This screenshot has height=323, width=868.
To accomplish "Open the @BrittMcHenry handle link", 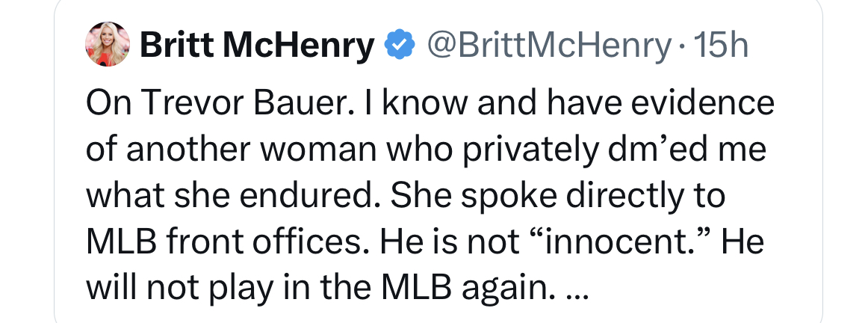I will [549, 47].
